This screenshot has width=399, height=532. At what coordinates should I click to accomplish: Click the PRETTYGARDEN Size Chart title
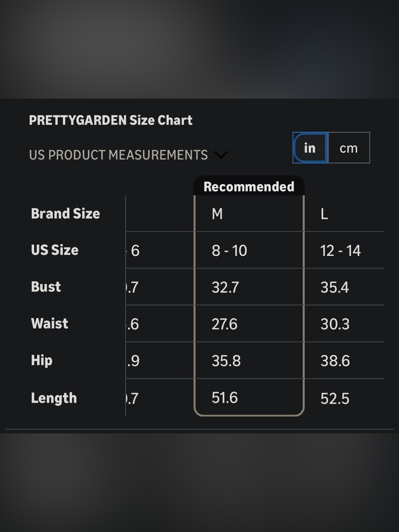click(x=111, y=120)
